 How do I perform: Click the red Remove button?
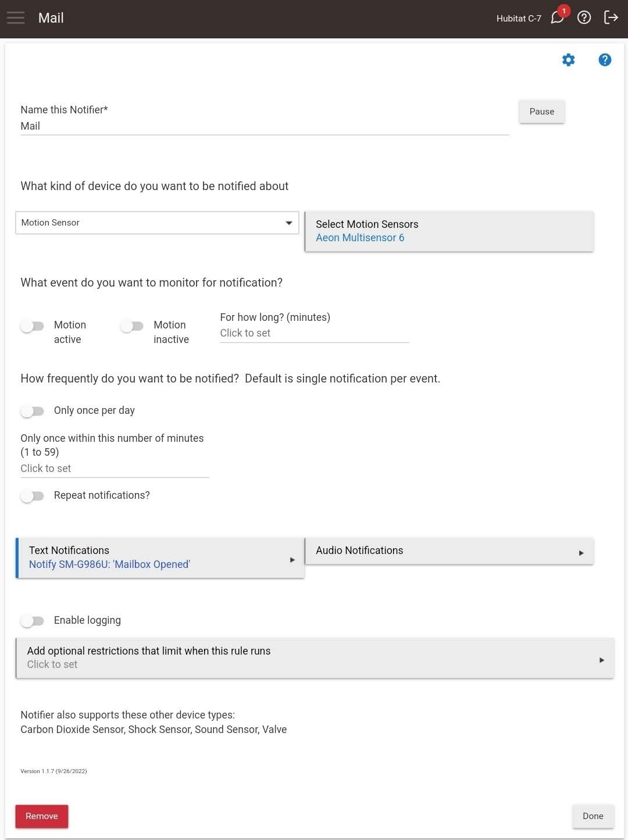[x=42, y=816]
